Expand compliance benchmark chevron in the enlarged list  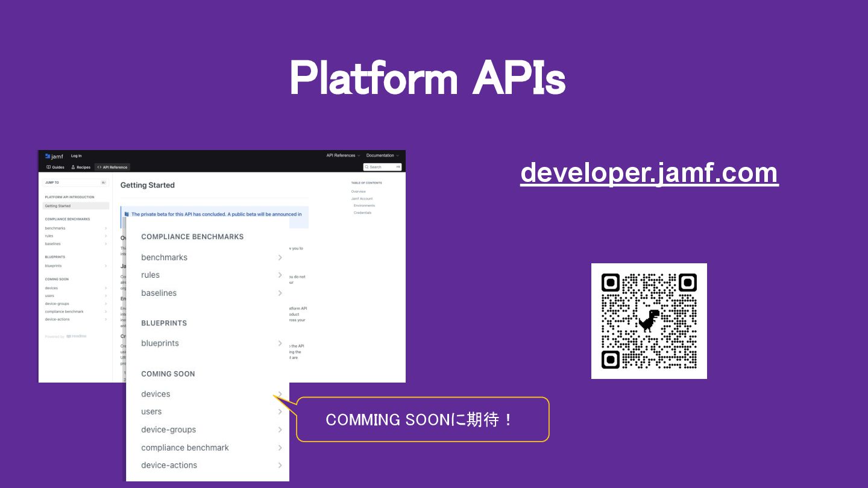click(280, 448)
